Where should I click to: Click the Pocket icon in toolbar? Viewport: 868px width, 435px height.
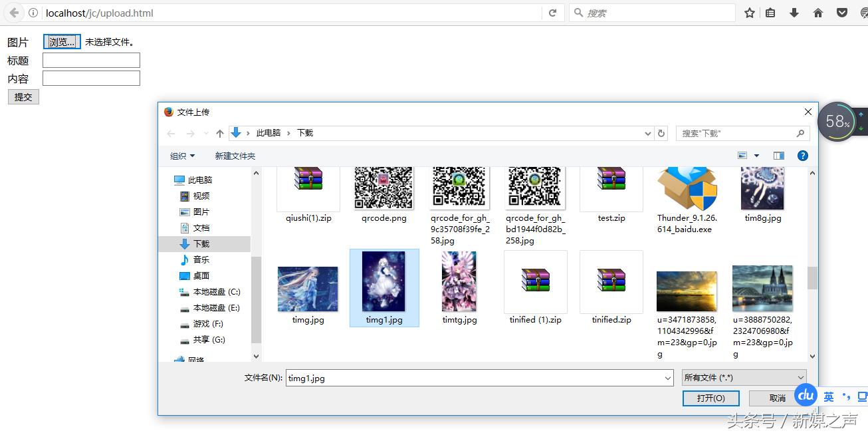point(842,12)
